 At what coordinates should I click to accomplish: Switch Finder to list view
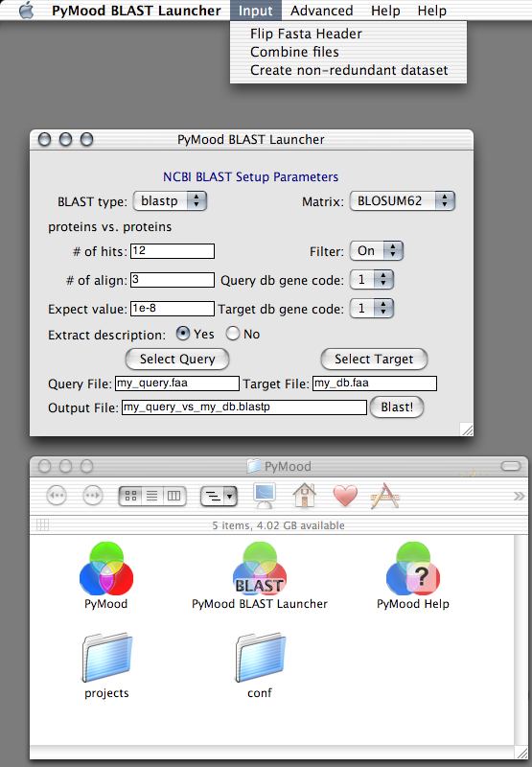coord(152,496)
